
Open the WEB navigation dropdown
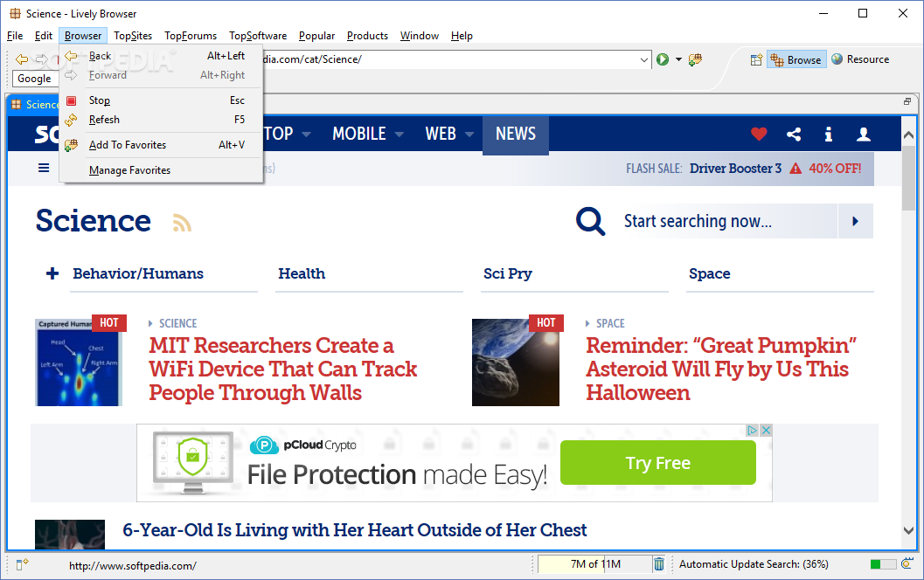click(x=449, y=134)
